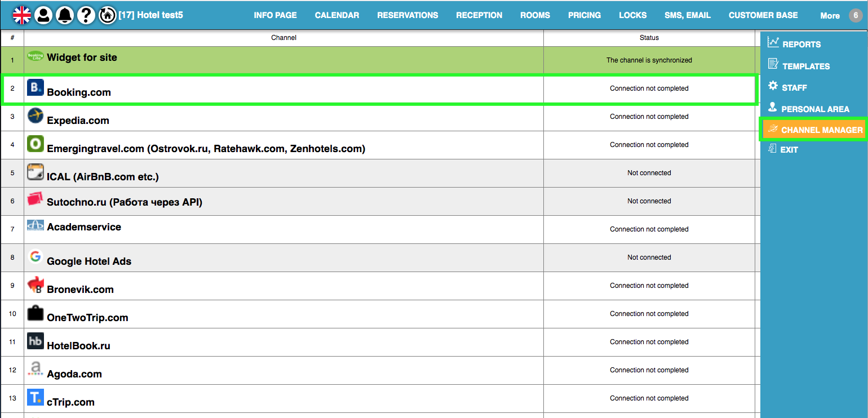The width and height of the screenshot is (868, 418).
Task: Open Templates from the side menu
Action: pyautogui.click(x=805, y=66)
